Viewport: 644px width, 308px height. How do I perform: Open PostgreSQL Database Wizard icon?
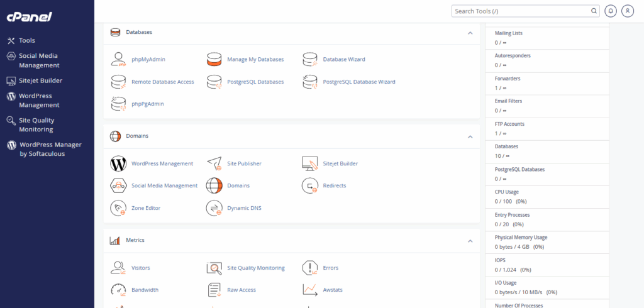click(310, 82)
